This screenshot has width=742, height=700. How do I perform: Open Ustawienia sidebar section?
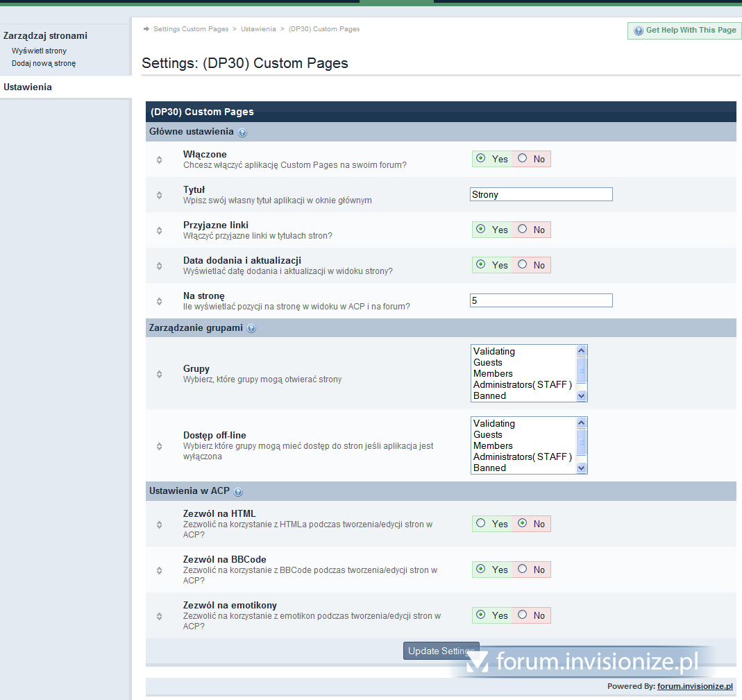[x=28, y=87]
